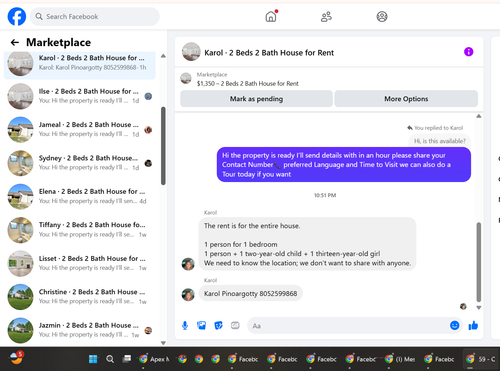The image size is (500, 371).
Task: Open Jameal conversation in list
Action: click(x=80, y=129)
